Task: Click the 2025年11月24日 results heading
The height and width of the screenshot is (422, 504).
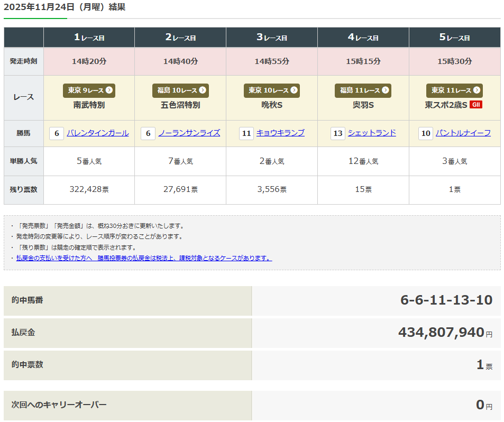Action: point(65,7)
